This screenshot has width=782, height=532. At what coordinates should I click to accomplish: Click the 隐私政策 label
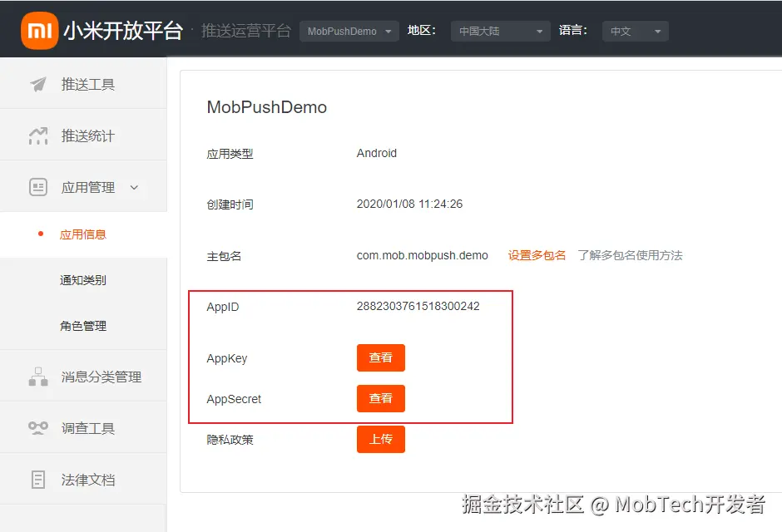tap(230, 440)
